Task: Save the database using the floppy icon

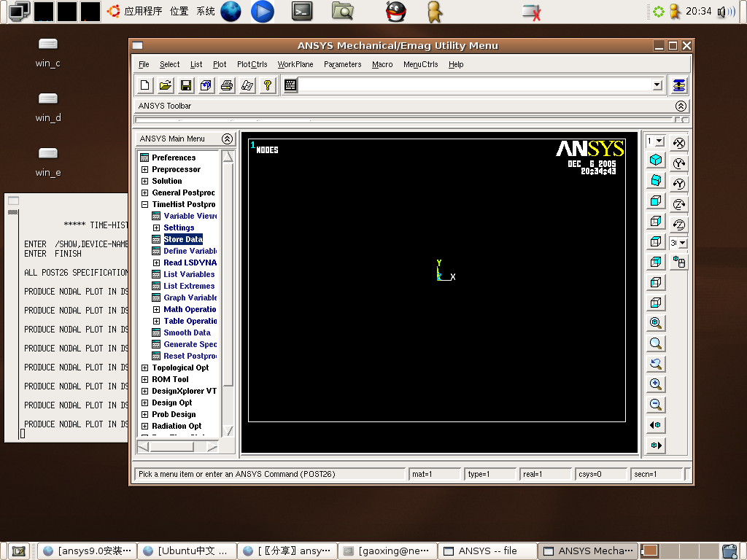Action: coord(186,85)
